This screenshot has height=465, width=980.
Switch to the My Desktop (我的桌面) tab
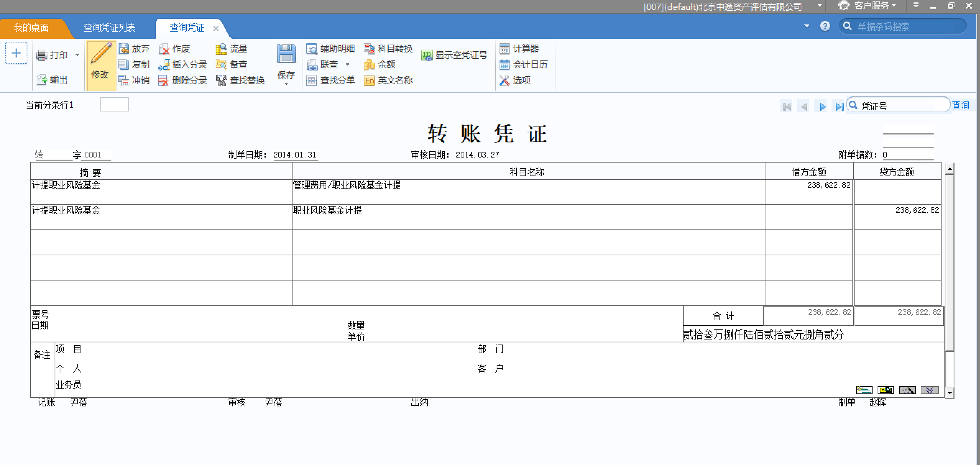32,27
